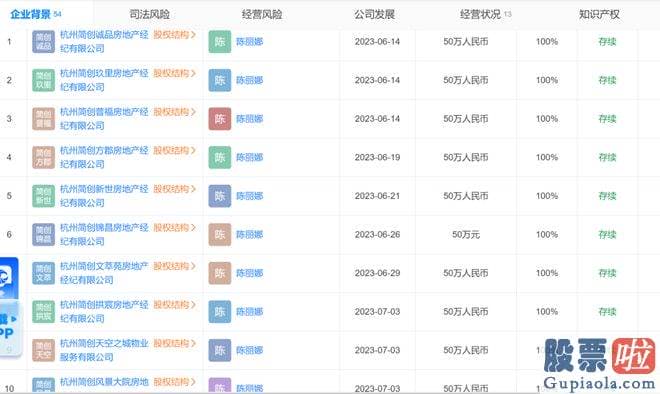Click 50万人民币 cell in 2023-06-21 row
This screenshot has width=660, height=394.
466,196
